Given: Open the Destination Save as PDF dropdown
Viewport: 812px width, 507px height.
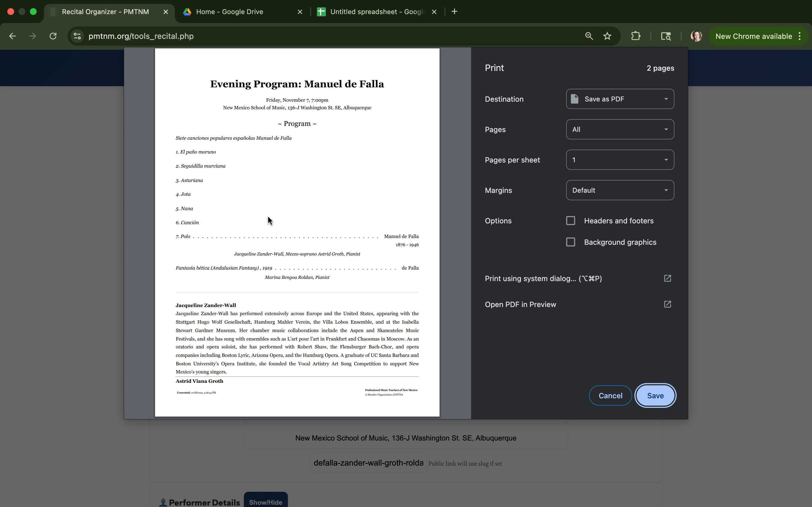Looking at the screenshot, I should (620, 99).
